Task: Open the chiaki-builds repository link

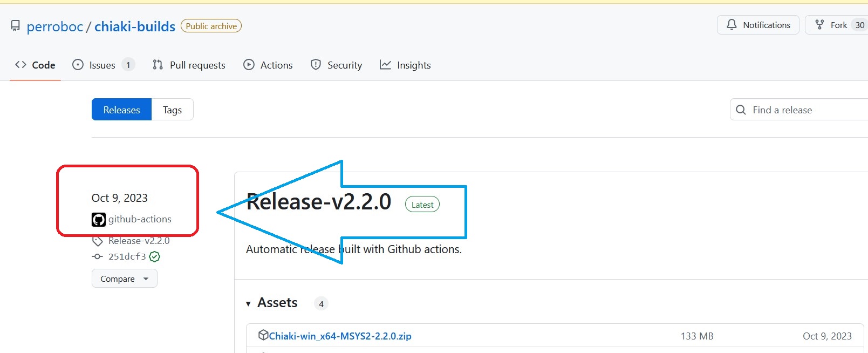Action: (135, 26)
